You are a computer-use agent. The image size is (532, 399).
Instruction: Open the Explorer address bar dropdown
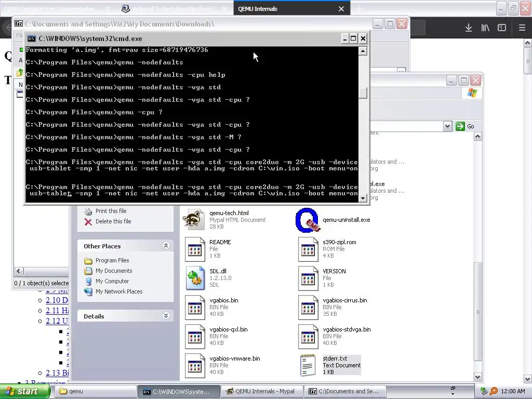[447, 126]
